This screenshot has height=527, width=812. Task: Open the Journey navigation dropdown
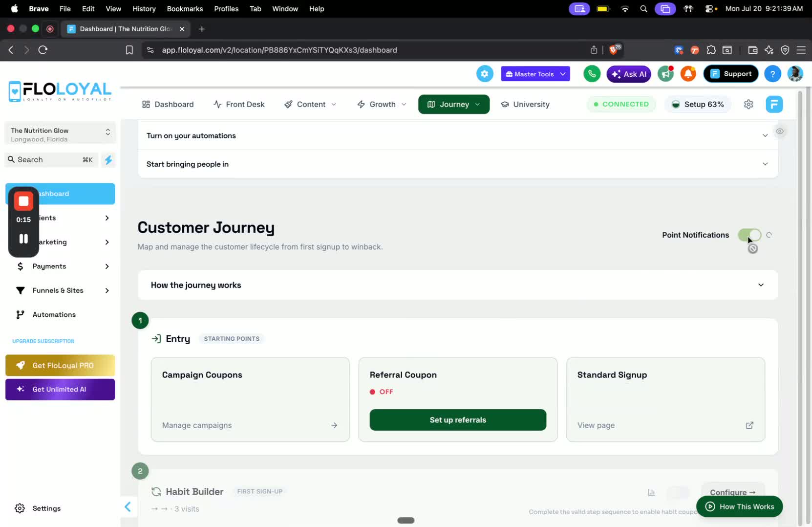454,104
